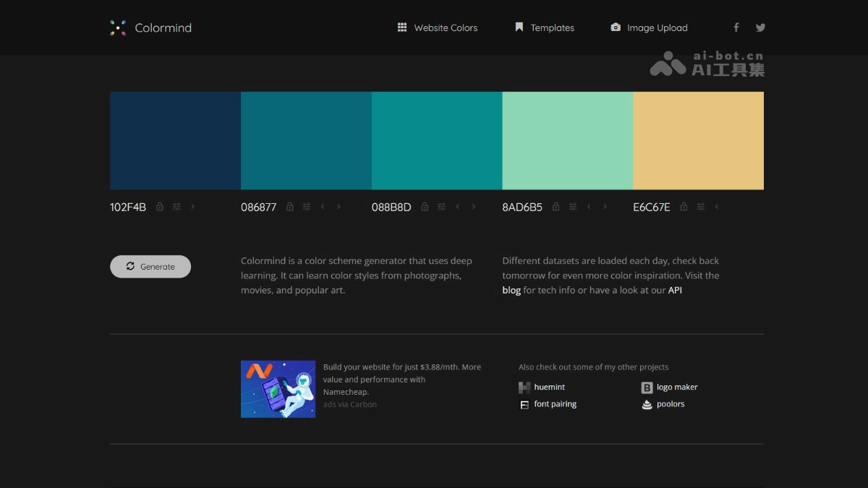This screenshot has width=868, height=488.
Task: Open the blog link
Action: click(x=511, y=290)
